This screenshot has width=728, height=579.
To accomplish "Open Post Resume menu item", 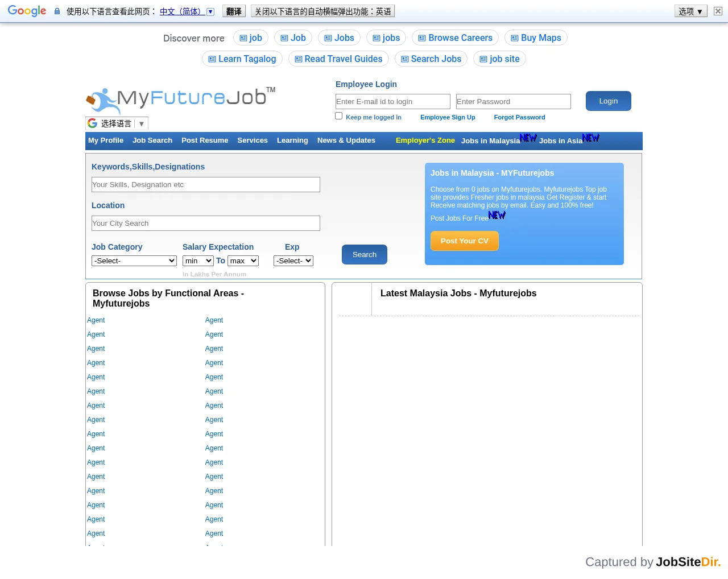I will 205,140.
